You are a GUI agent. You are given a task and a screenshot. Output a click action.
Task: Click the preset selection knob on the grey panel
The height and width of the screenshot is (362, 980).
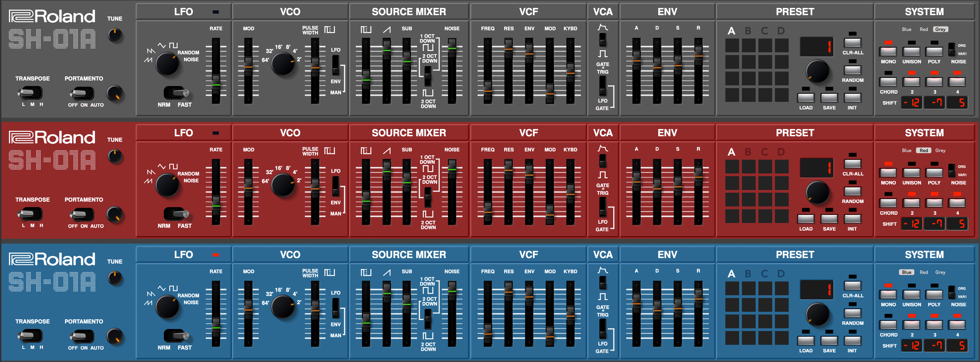pos(817,71)
